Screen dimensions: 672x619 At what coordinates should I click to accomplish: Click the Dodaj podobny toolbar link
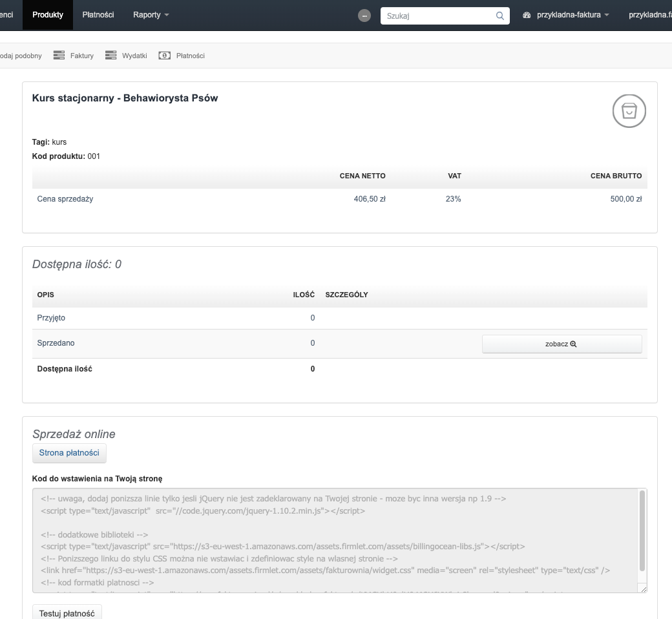tap(21, 56)
